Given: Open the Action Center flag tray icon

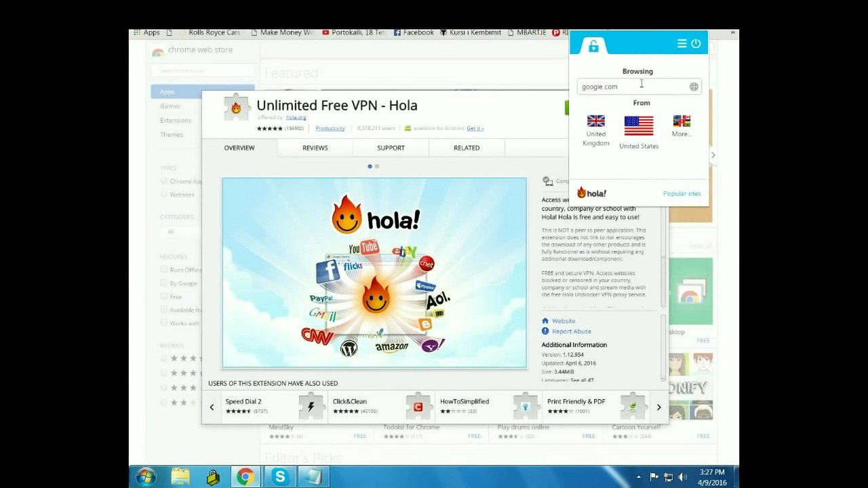Looking at the screenshot, I should coord(654,477).
